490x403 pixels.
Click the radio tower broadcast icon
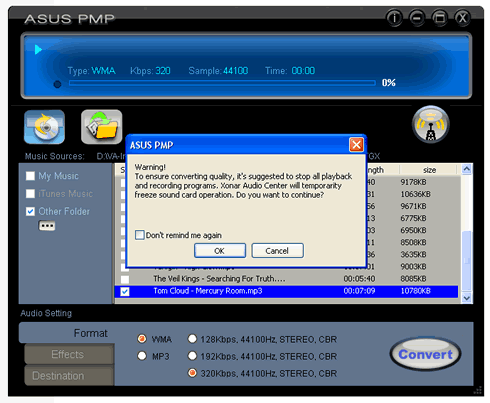[x=431, y=124]
